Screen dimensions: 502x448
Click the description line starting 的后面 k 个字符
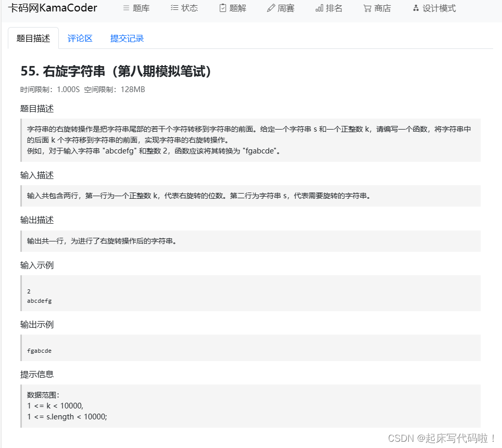point(128,140)
